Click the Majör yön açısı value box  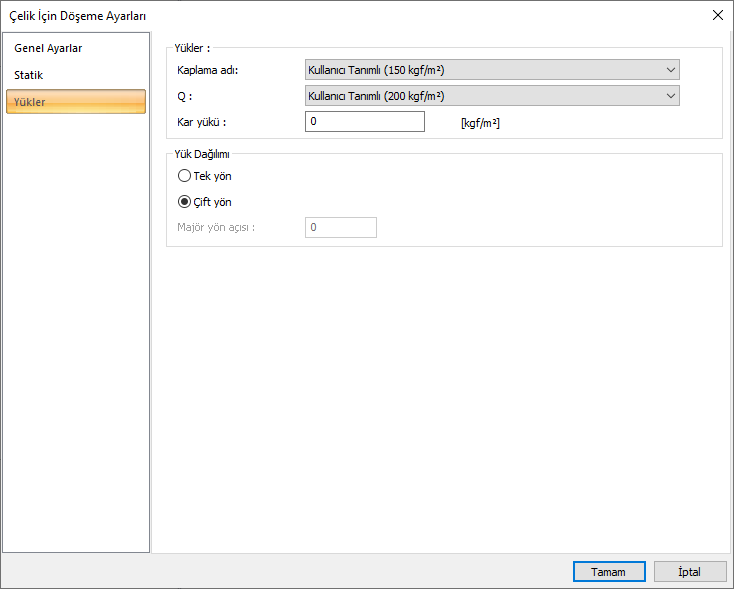click(341, 228)
